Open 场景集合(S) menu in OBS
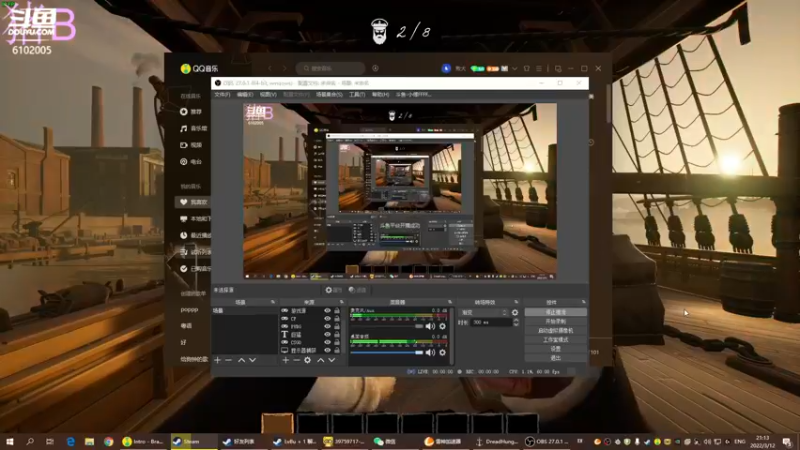Screen dimensions: 800x450 [329, 95]
